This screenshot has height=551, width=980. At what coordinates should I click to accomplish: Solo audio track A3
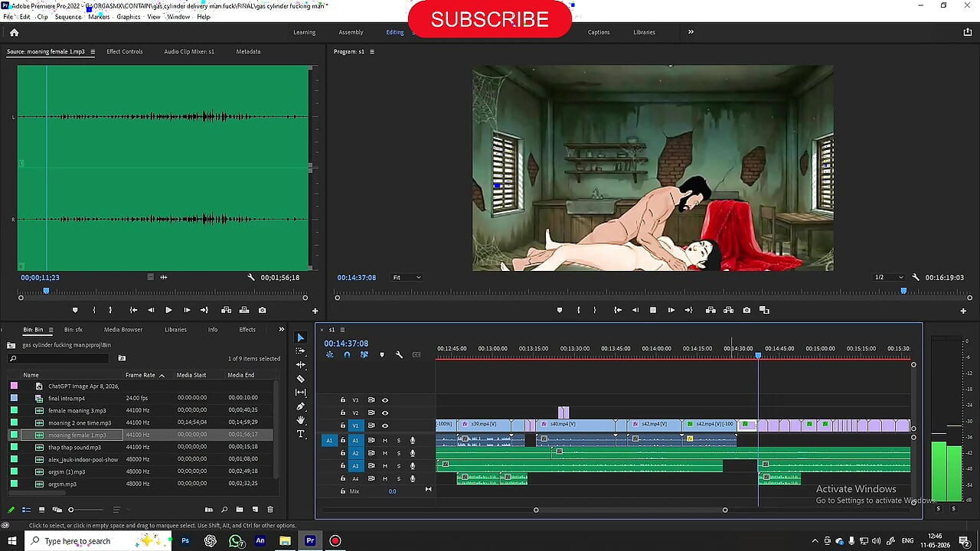pos(398,465)
